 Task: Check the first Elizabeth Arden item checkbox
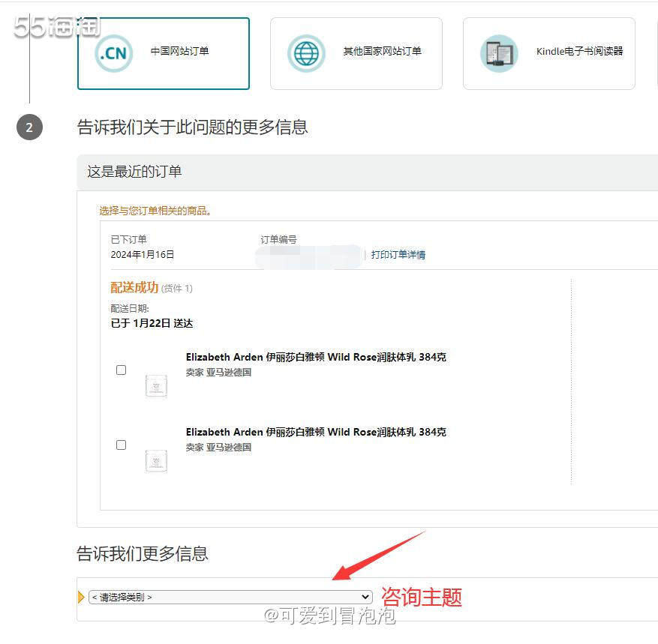[x=121, y=370]
